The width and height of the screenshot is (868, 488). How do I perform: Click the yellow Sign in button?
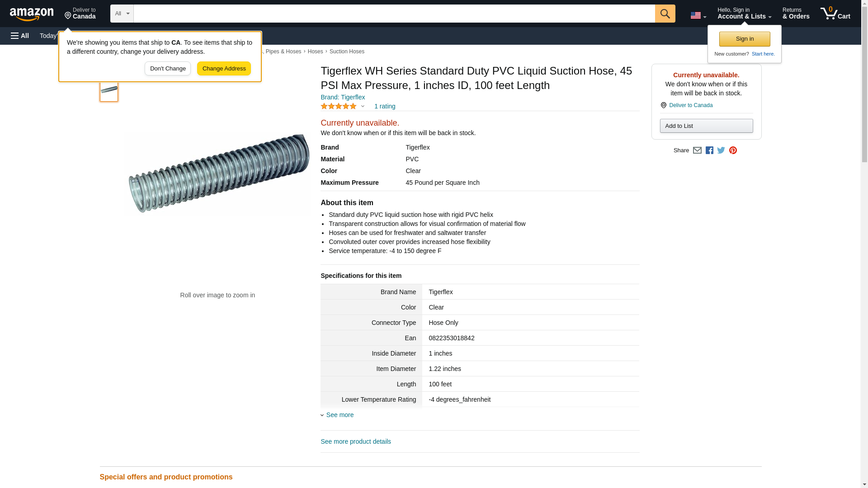point(745,39)
